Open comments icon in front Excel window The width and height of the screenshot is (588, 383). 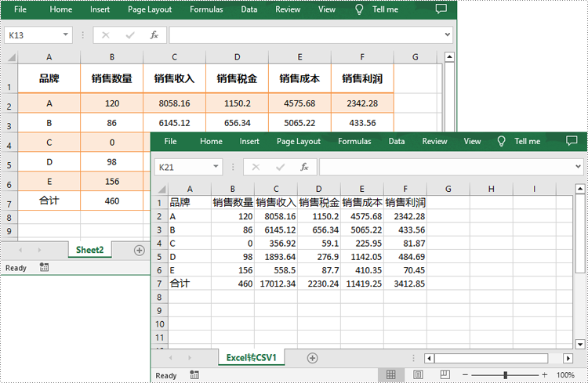(x=572, y=140)
